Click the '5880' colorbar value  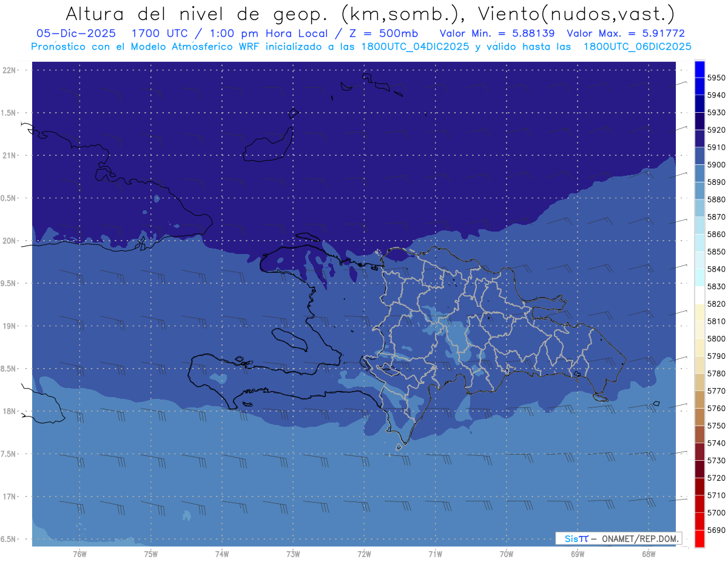click(716, 199)
